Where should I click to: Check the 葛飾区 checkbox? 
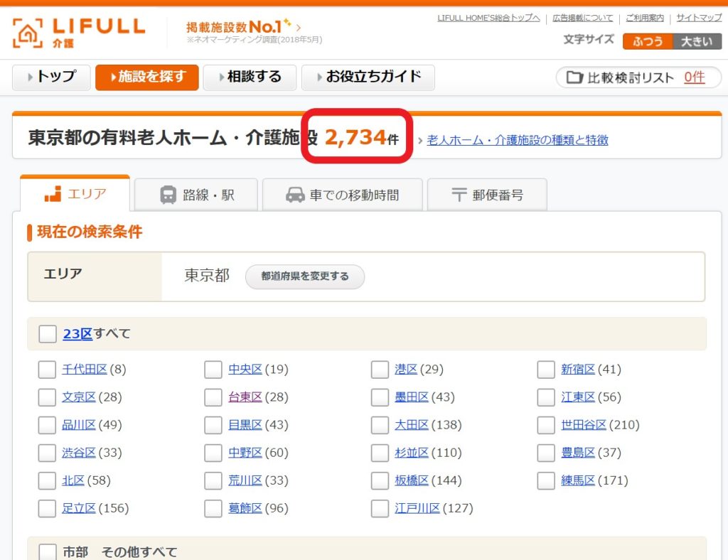(213, 509)
